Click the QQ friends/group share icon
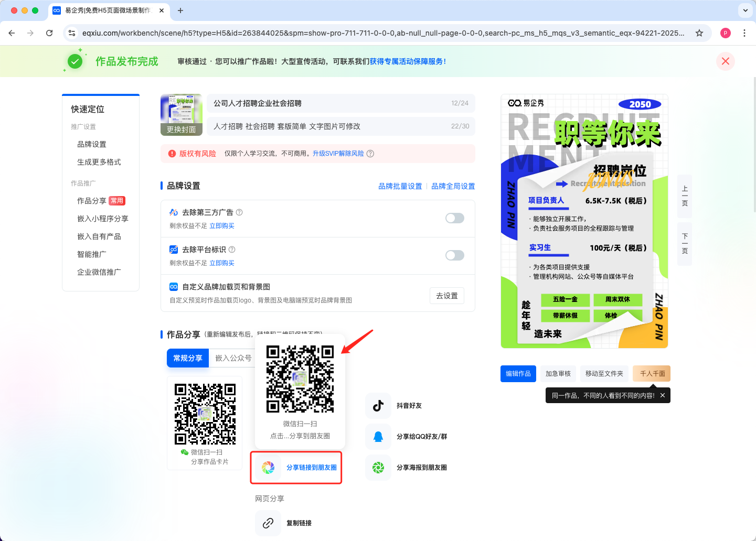756x541 pixels. 378,437
